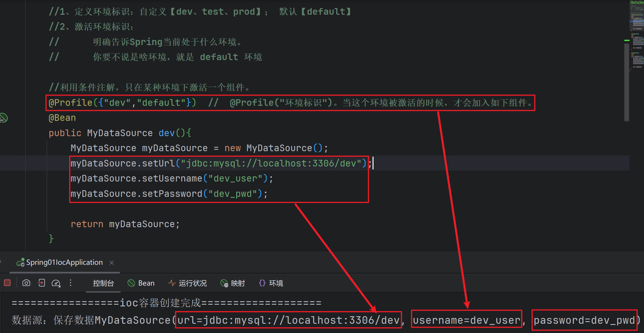Click the @Profile annotation in the code
Viewport: 644px width, 333px height.
point(70,103)
